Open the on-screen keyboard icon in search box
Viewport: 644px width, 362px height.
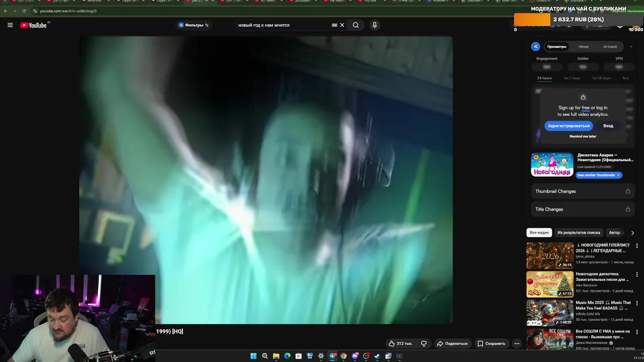(x=335, y=25)
